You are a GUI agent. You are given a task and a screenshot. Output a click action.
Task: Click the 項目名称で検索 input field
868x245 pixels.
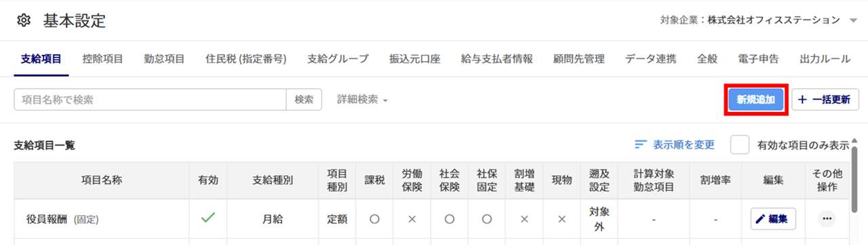click(150, 99)
